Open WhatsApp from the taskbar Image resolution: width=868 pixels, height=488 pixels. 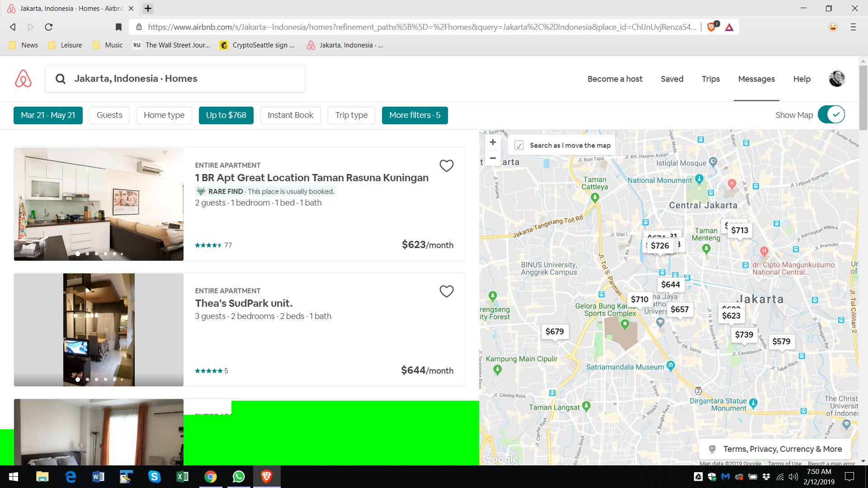(x=238, y=477)
